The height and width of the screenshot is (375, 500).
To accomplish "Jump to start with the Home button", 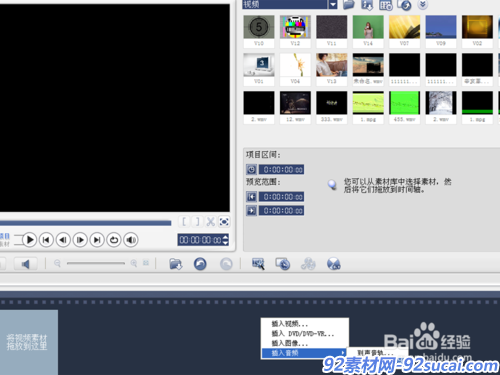I will [x=46, y=240].
